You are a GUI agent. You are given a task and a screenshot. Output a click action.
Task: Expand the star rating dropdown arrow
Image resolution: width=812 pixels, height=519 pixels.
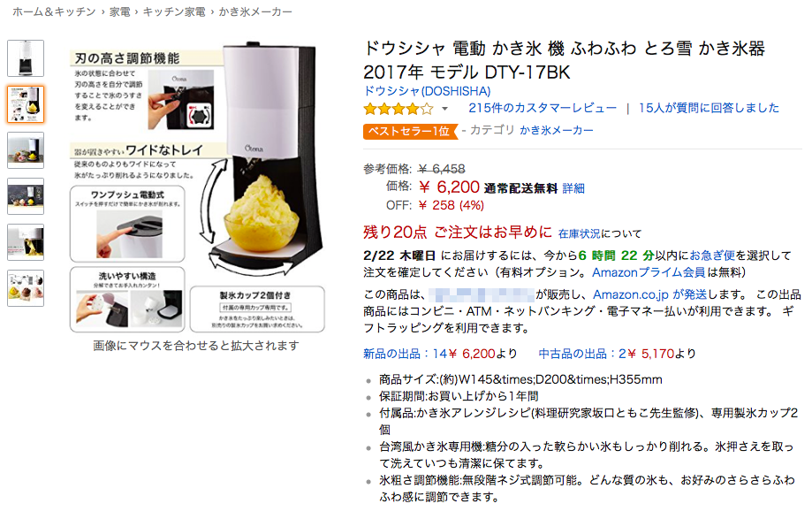pyautogui.click(x=444, y=109)
